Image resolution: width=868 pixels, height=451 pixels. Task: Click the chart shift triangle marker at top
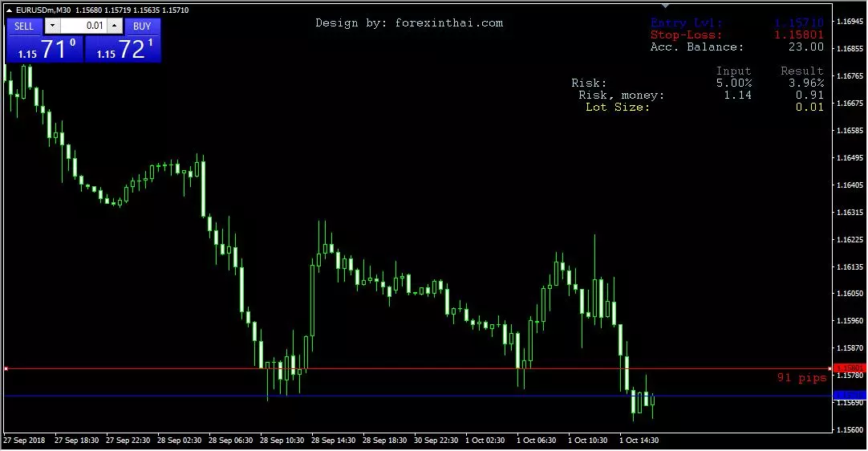pyautogui.click(x=665, y=6)
